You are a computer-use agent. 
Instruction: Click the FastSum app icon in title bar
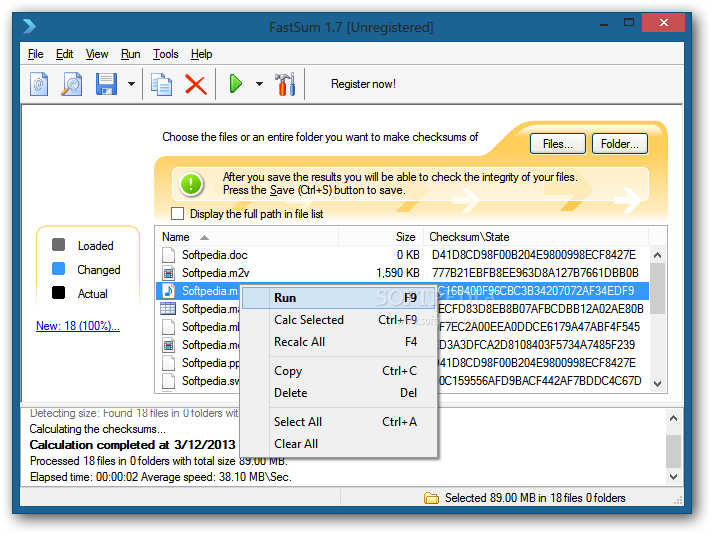pos(30,26)
